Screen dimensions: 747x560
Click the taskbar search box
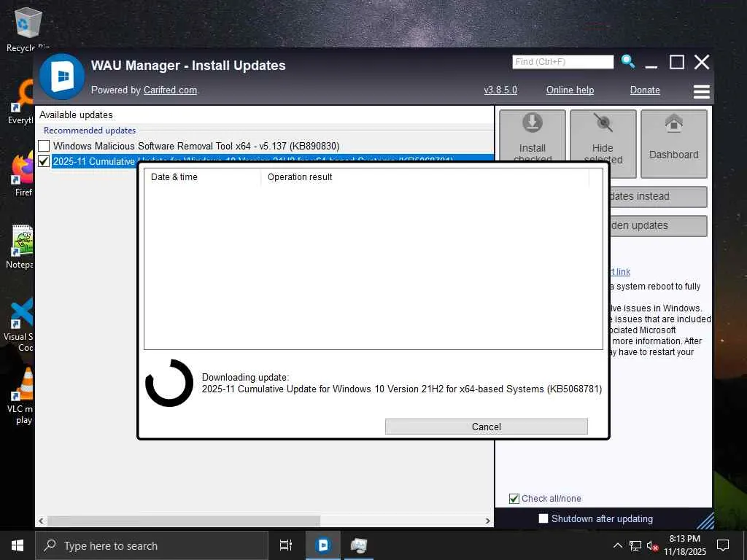tap(152, 545)
